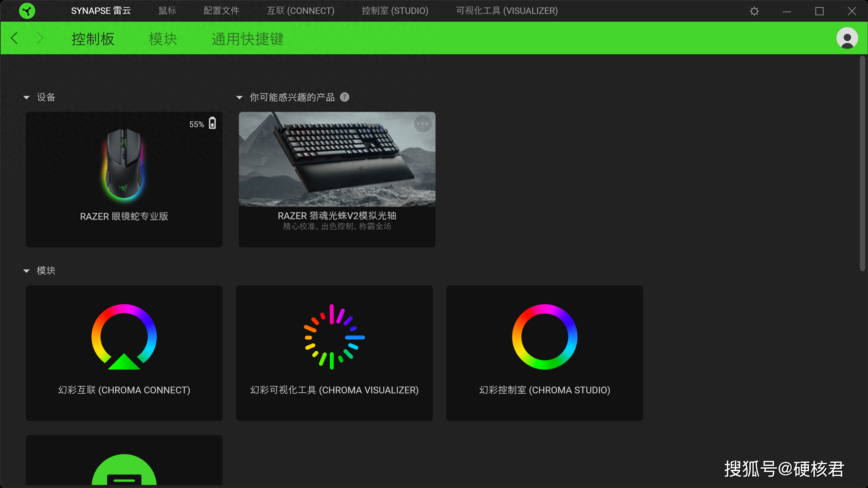Minimize the Synapse window
868x488 pixels.
tap(787, 11)
